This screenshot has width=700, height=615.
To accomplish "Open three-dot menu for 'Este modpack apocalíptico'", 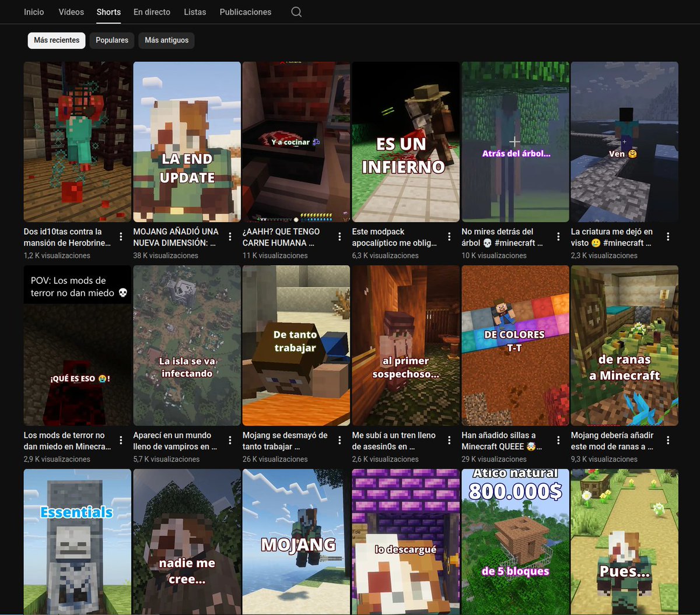I will pyautogui.click(x=449, y=237).
